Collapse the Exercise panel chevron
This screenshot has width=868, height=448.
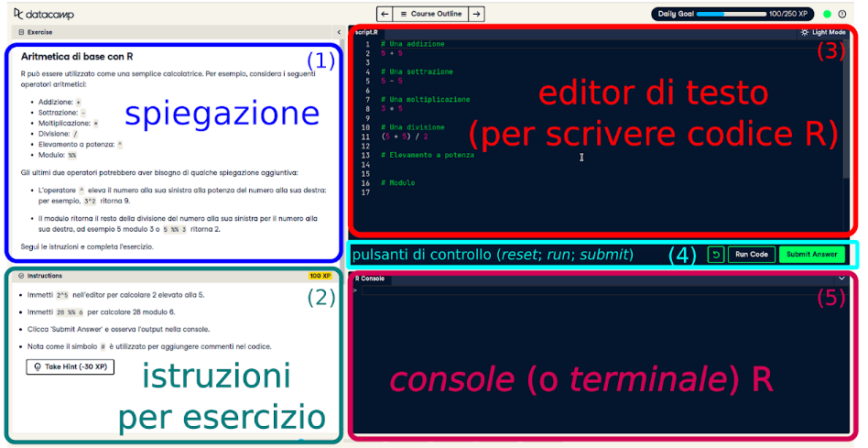click(x=339, y=32)
